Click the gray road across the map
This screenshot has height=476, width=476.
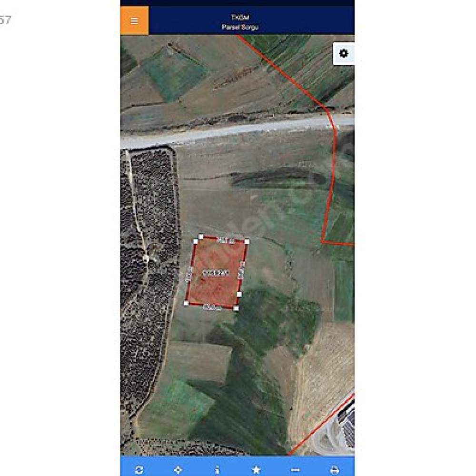[x=238, y=130]
